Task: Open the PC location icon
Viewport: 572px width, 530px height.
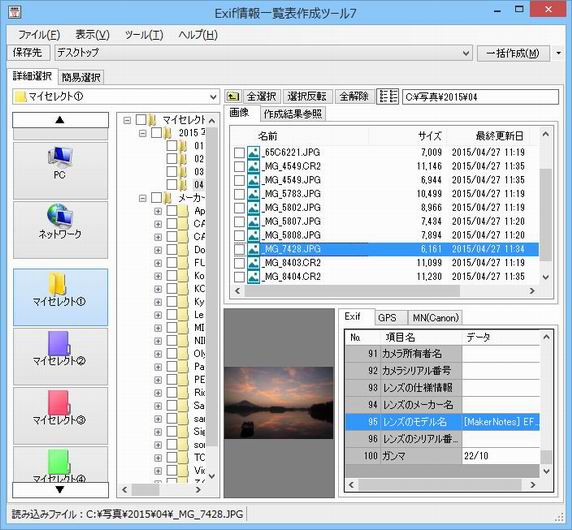Action: click(x=60, y=171)
